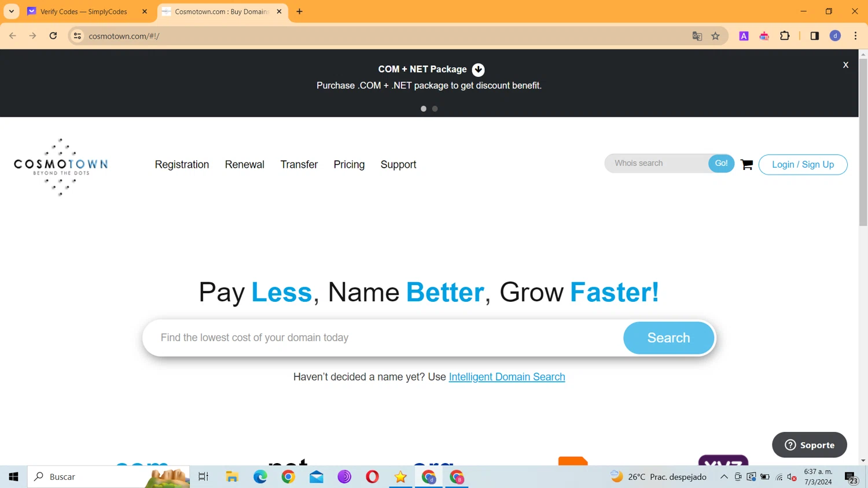Open the Chrome profile avatar
Viewport: 868px width, 488px height.
coord(835,36)
